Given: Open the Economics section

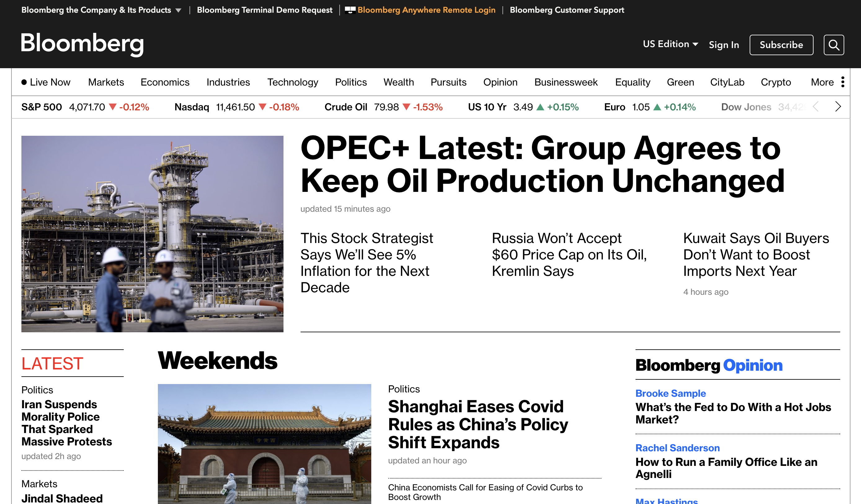Looking at the screenshot, I should tap(165, 82).
